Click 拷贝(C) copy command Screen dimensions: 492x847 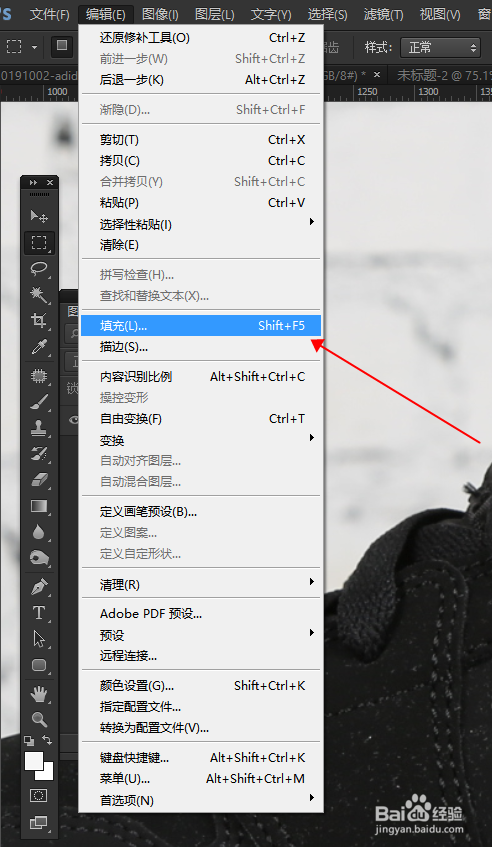[x=201, y=161]
